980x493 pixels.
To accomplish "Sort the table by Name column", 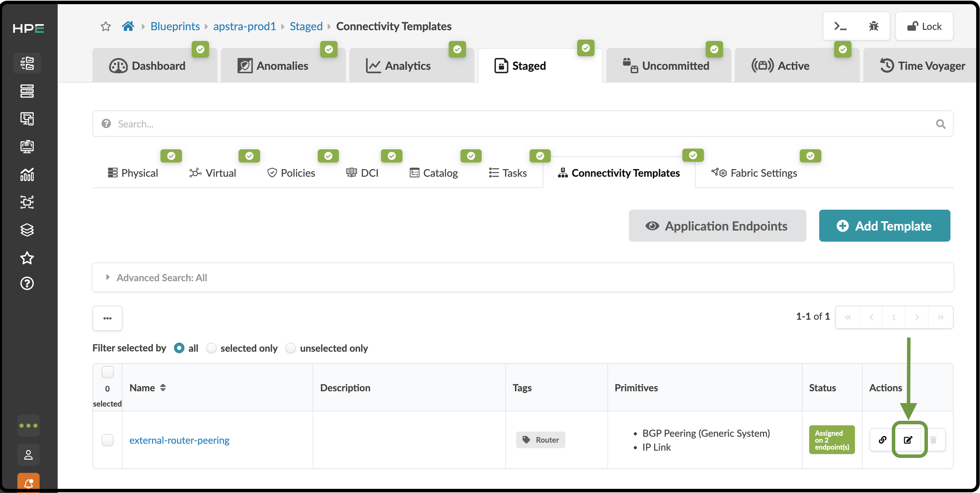I will 148,387.
